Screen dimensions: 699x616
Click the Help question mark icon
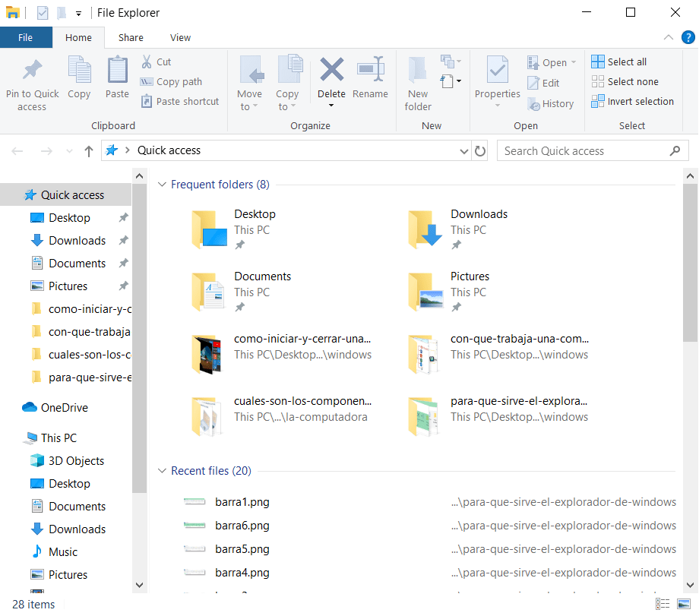pyautogui.click(x=688, y=37)
